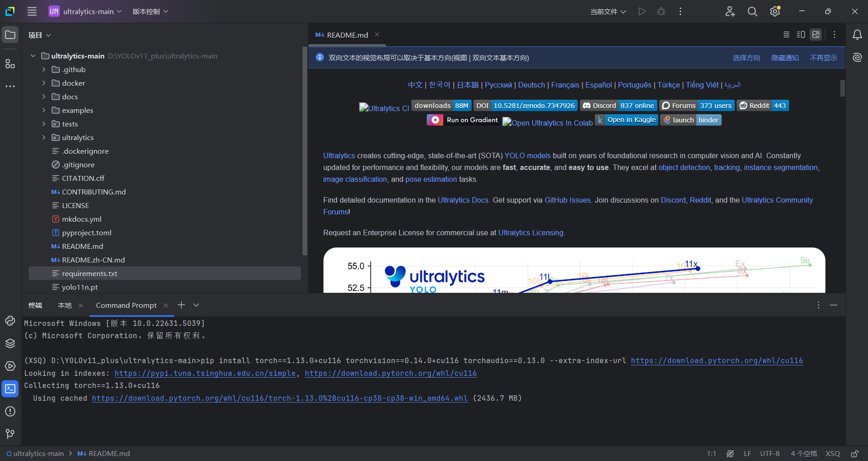Viewport: 868px width, 461px height.
Task: Collapse the ultralytics-main root node
Action: pos(33,56)
